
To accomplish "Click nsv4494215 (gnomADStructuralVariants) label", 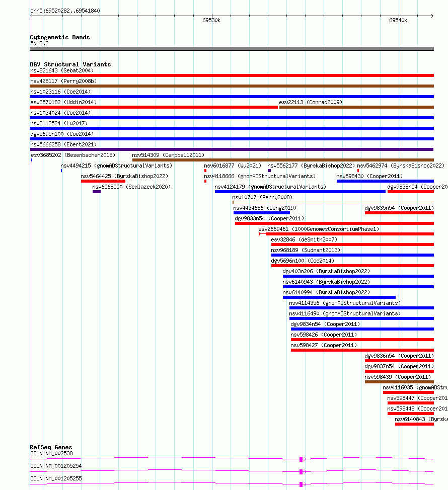I will [x=116, y=166].
